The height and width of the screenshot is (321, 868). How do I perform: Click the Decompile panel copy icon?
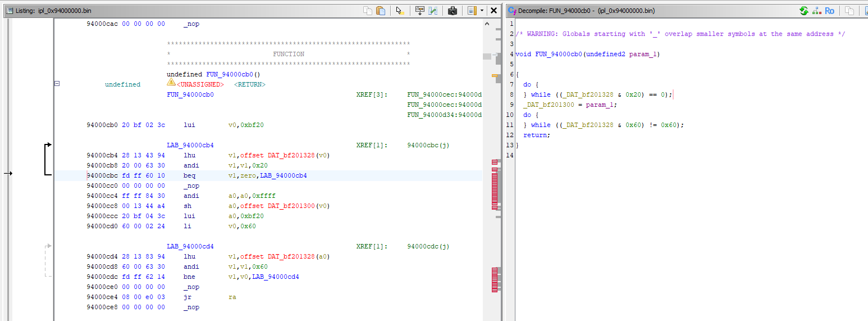[x=850, y=11]
